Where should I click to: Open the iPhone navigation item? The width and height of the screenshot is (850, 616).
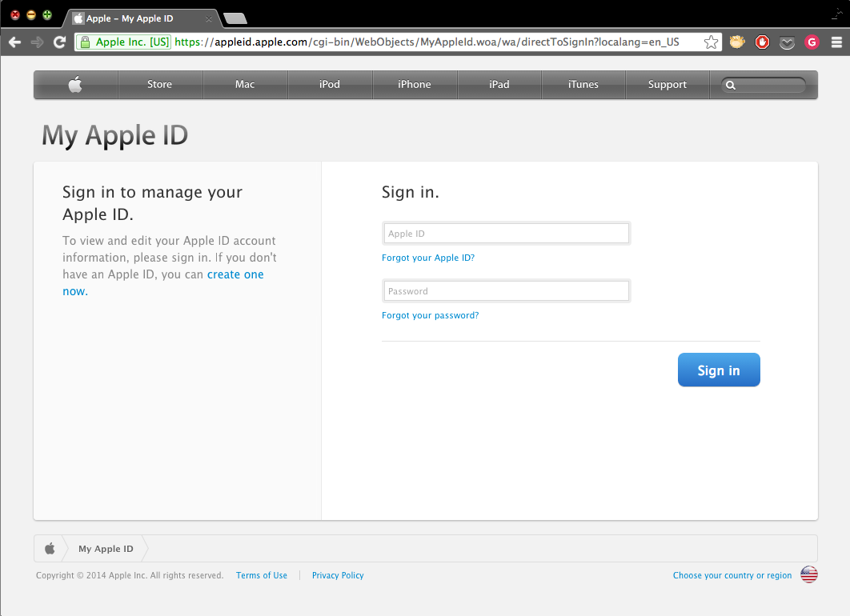coord(414,85)
